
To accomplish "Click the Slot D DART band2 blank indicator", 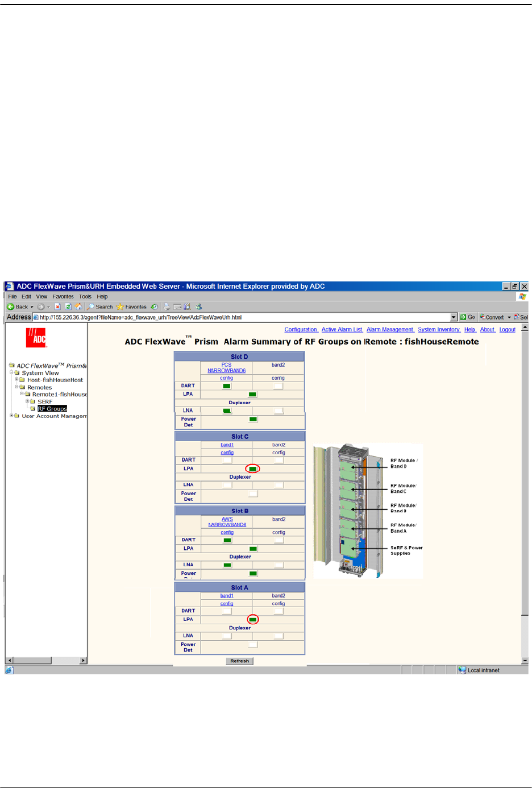I will click(279, 386).
